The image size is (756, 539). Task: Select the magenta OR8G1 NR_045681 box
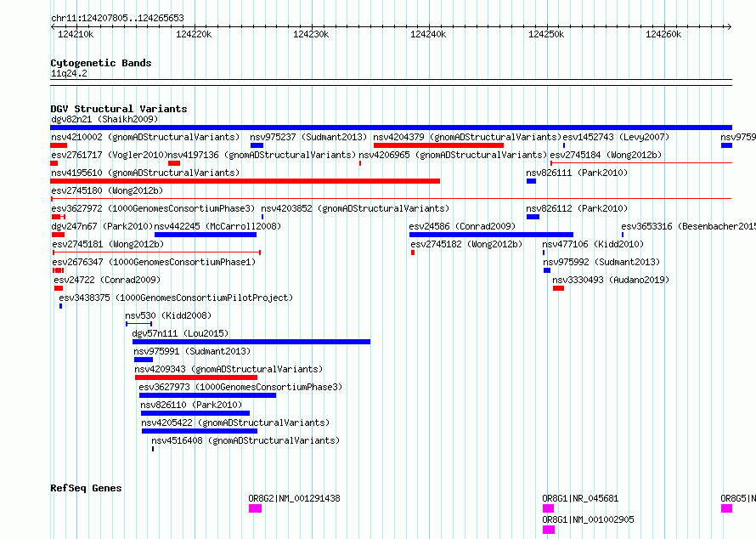click(548, 508)
